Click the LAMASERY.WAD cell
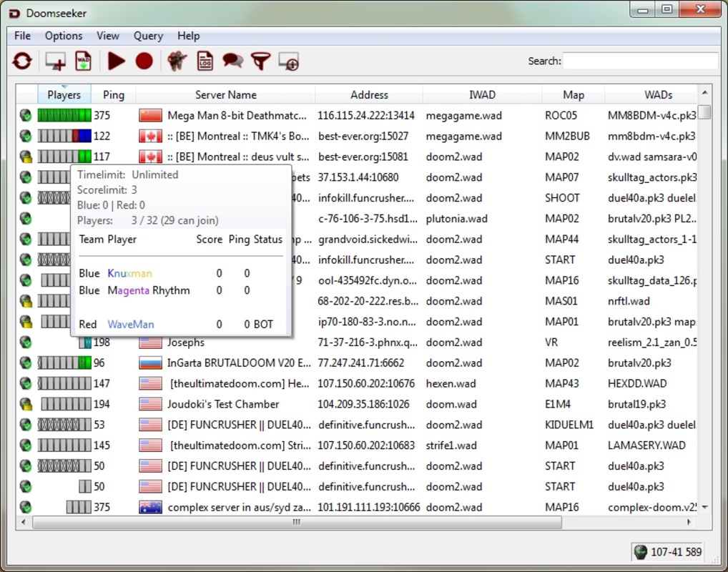The image size is (728, 572). pyautogui.click(x=646, y=445)
